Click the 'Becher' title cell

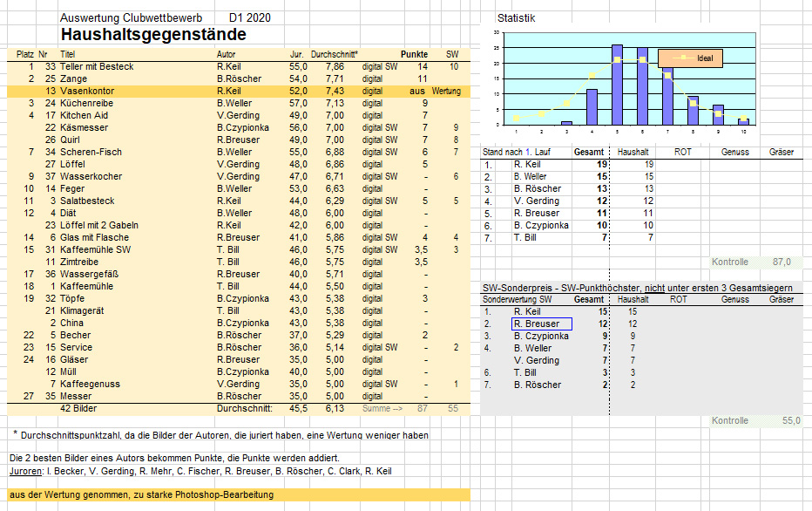coord(76,335)
